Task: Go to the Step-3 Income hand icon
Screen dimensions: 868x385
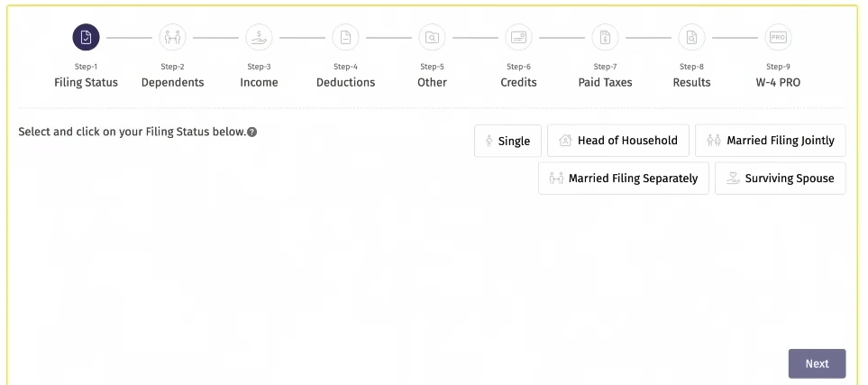Action: click(x=259, y=38)
